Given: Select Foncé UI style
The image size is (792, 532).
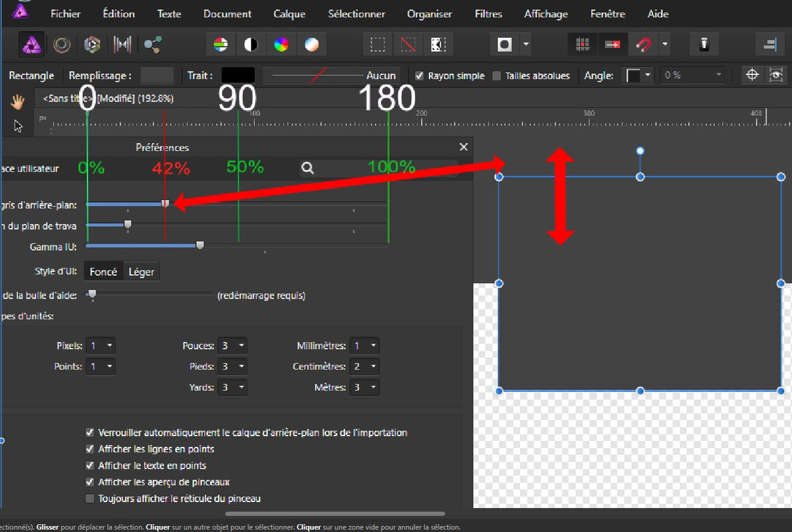Looking at the screenshot, I should click(104, 272).
